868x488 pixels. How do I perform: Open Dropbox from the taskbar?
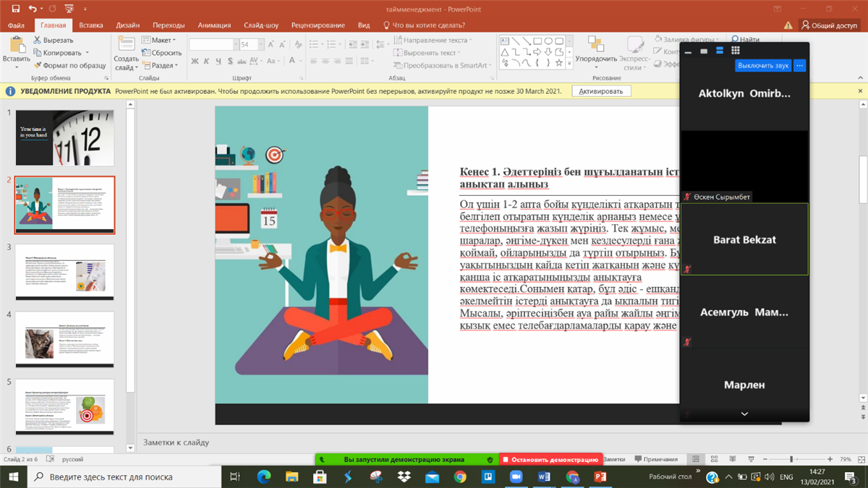[404, 477]
